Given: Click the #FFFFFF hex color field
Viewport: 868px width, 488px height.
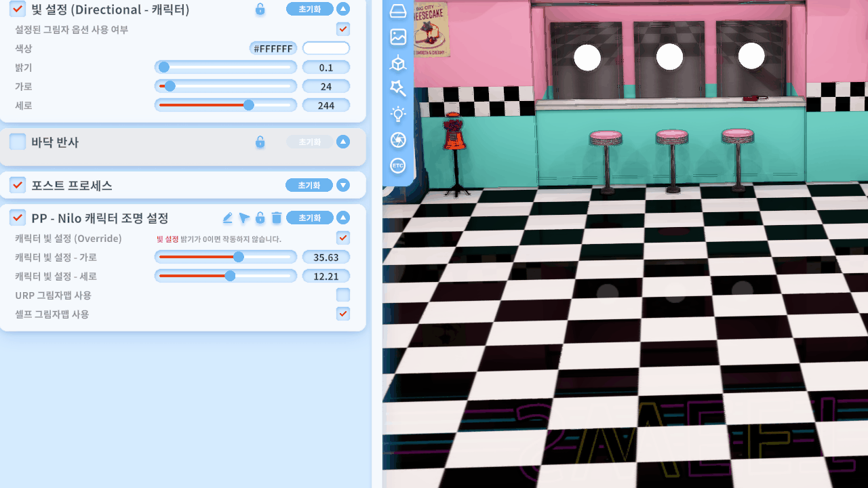Looking at the screenshot, I should pos(273,48).
